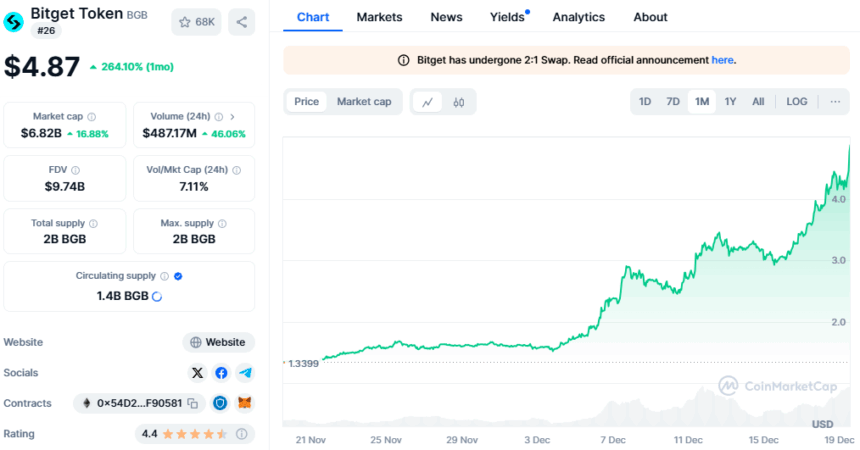Add BGB to watchlist via star button
This screenshot has height=450, width=860.
(196, 22)
